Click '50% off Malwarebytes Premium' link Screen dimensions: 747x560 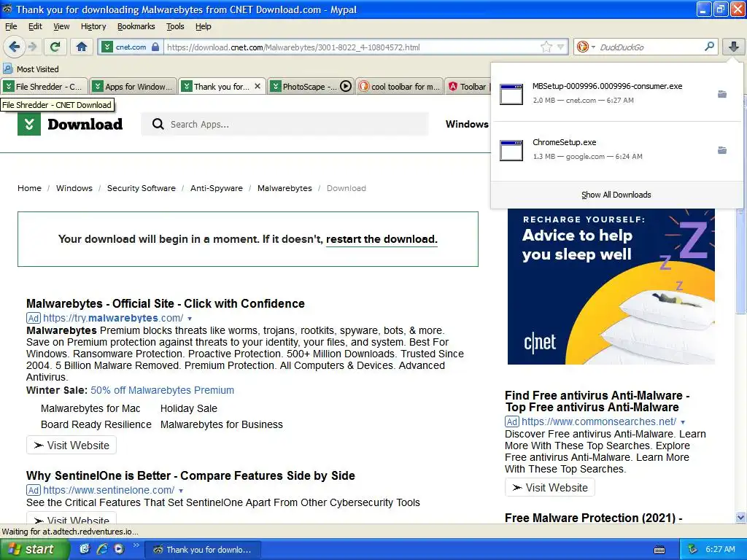162,390
